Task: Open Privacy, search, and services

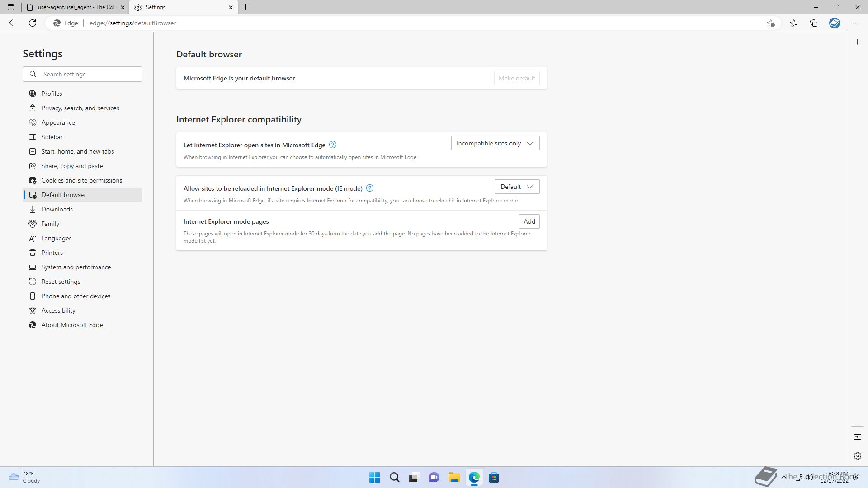Action: point(82,108)
